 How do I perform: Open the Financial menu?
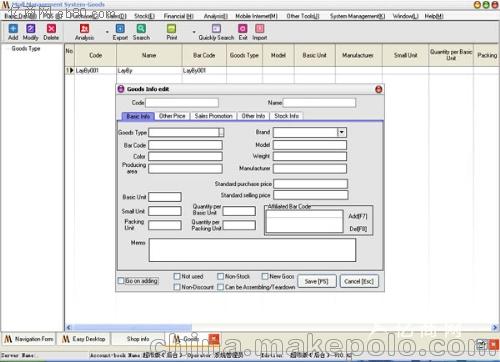(179, 16)
